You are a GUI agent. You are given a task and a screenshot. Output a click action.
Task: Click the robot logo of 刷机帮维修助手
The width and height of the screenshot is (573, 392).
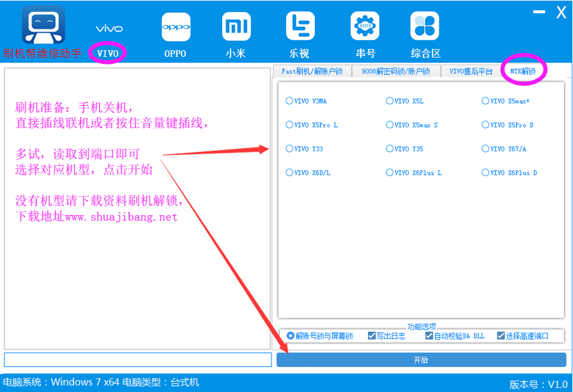pos(43,25)
